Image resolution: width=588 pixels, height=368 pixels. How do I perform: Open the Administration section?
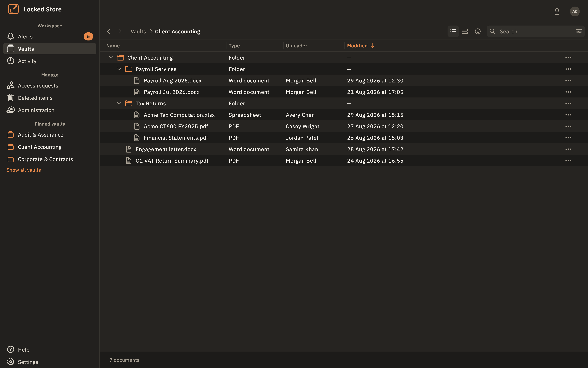tap(50, 110)
